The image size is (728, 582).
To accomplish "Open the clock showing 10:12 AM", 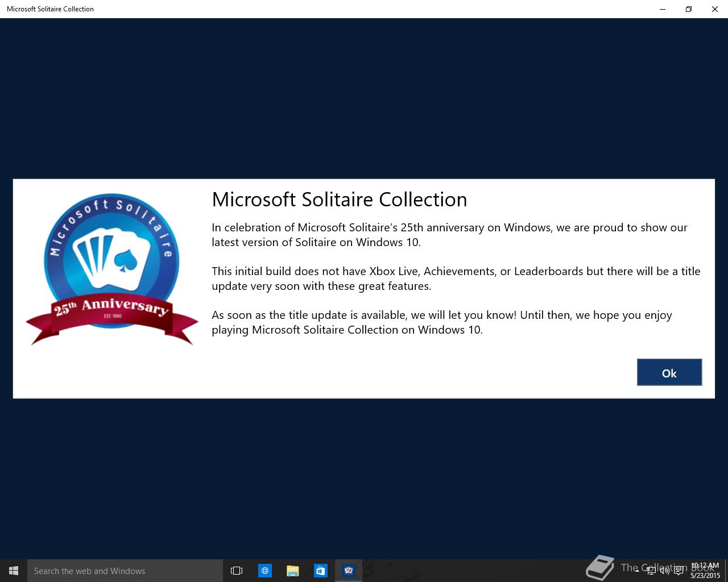I will (x=705, y=571).
